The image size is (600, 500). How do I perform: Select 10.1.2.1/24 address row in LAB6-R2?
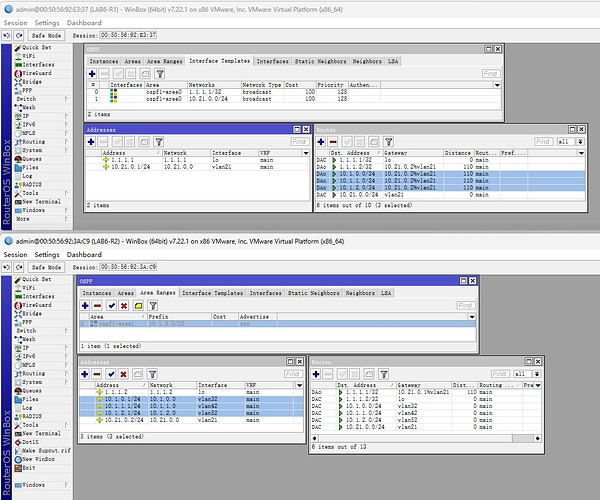[191, 413]
